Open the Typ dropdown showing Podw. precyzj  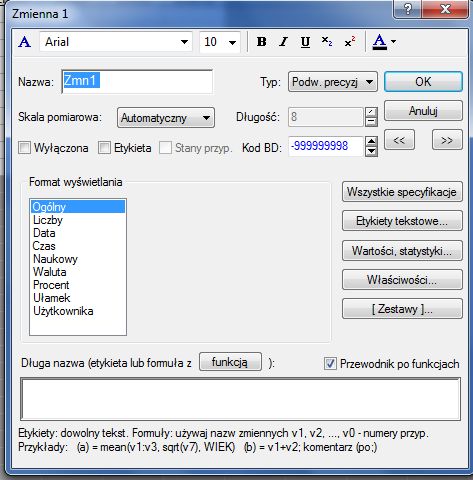pyautogui.click(x=333, y=82)
